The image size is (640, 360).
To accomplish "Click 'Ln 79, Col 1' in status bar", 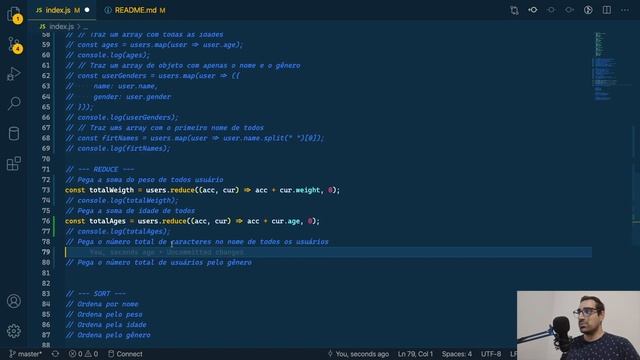I will pos(415,354).
